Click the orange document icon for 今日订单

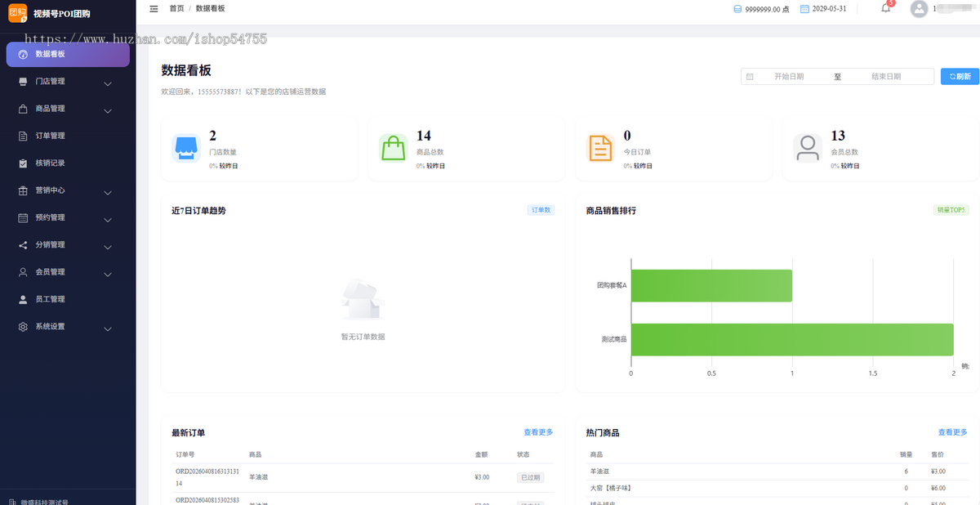coord(601,148)
